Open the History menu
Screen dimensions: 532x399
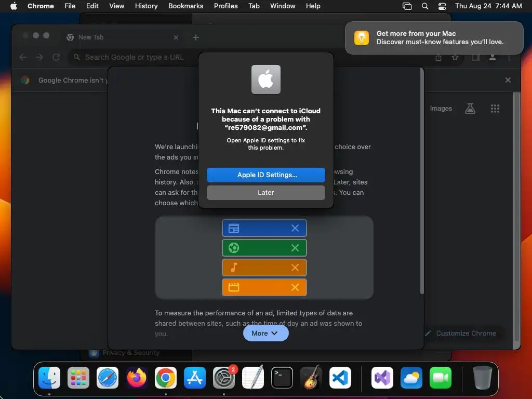[146, 6]
